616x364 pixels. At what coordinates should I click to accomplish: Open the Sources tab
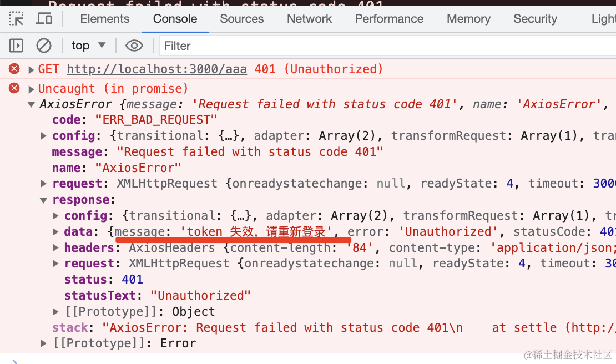(x=241, y=18)
